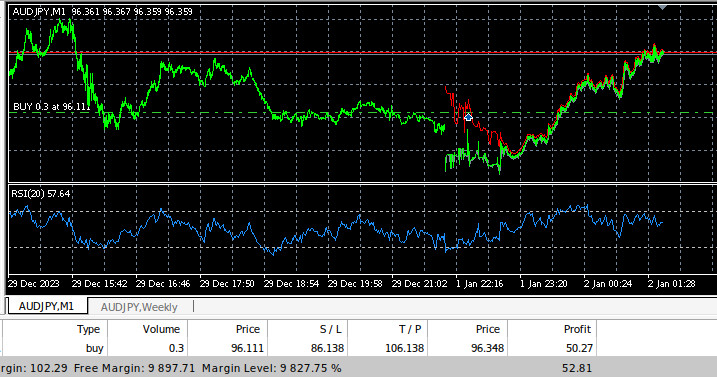
Task: Click the RSI(20) 57.64 indicator label
Action: [x=41, y=194]
